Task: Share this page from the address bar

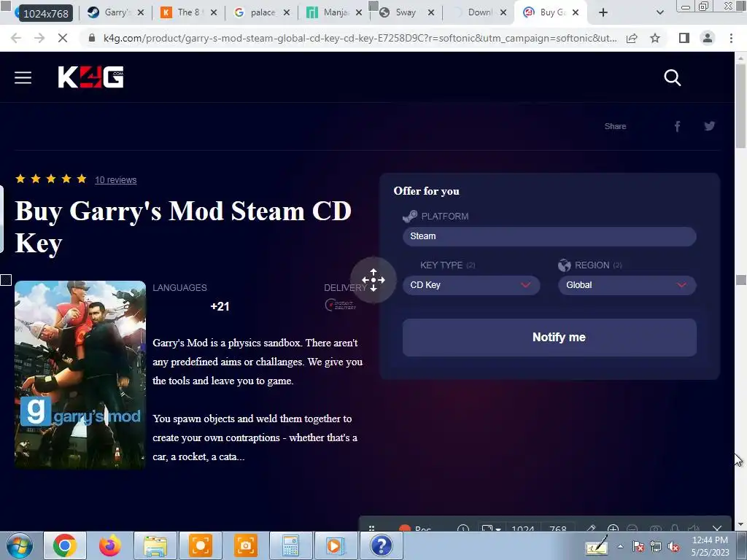Action: point(632,38)
